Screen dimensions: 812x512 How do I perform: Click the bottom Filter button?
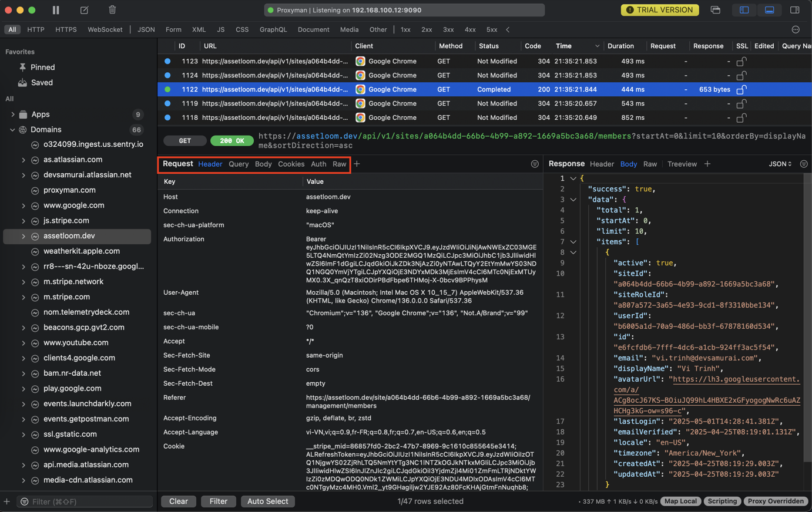click(x=218, y=501)
